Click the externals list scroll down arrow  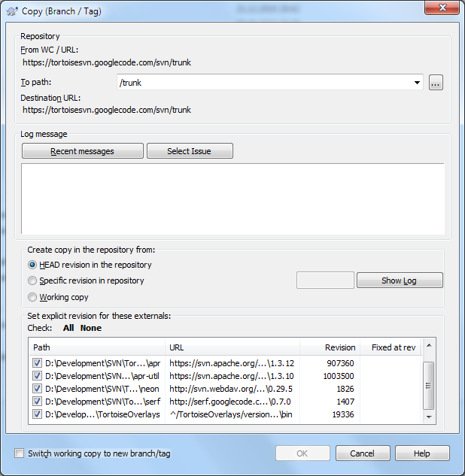[429, 417]
